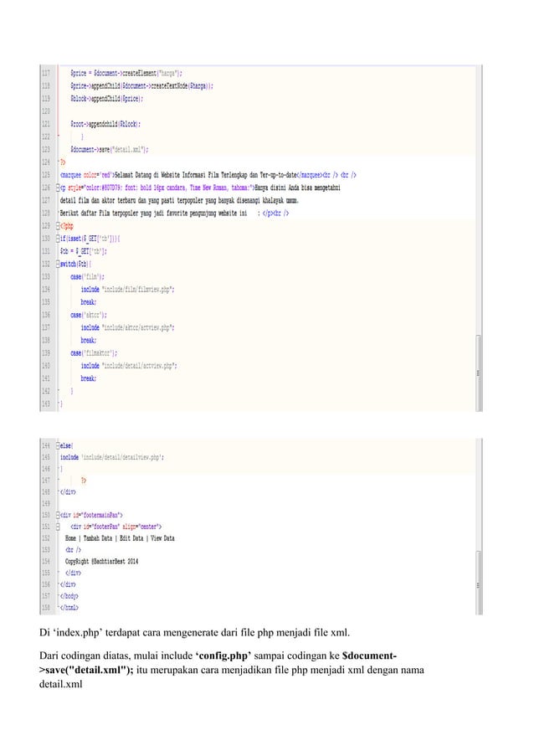Viewport: 534px width, 756px height.
Task: Click the upper editor's vertical scrollbar thumb
Action: [x=479, y=373]
